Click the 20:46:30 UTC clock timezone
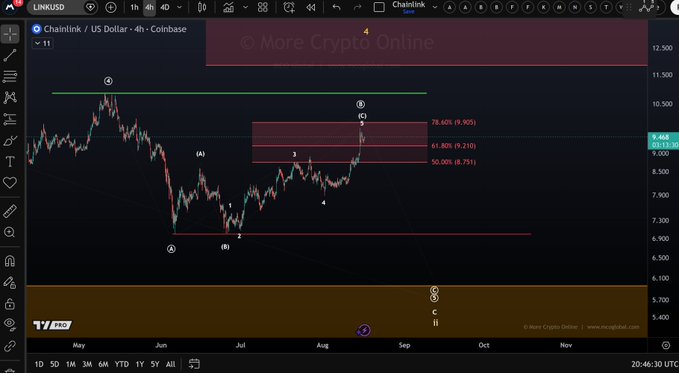 (655, 364)
